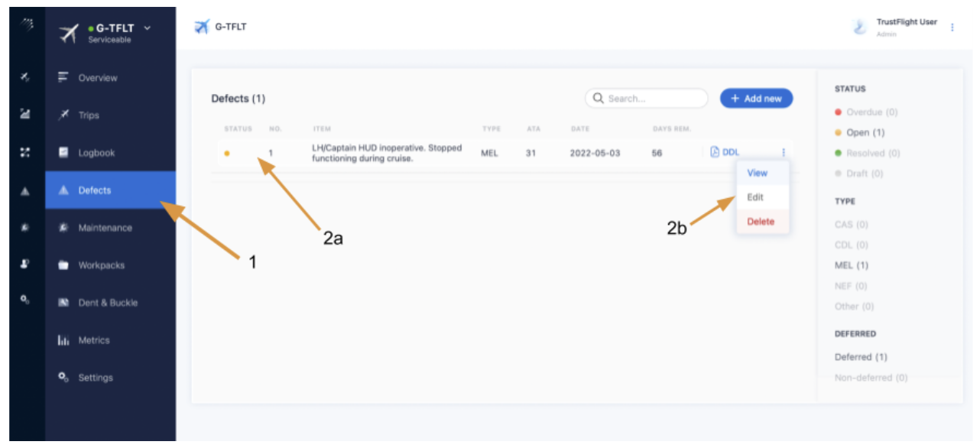Image resolution: width=980 pixels, height=448 pixels.
Task: Select Edit from the context menu
Action: pos(755,197)
